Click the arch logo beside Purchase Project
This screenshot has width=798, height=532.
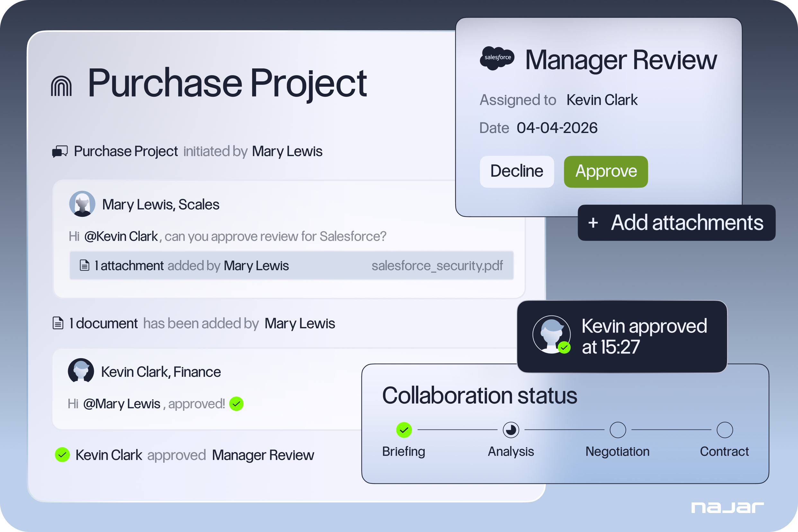[61, 86]
